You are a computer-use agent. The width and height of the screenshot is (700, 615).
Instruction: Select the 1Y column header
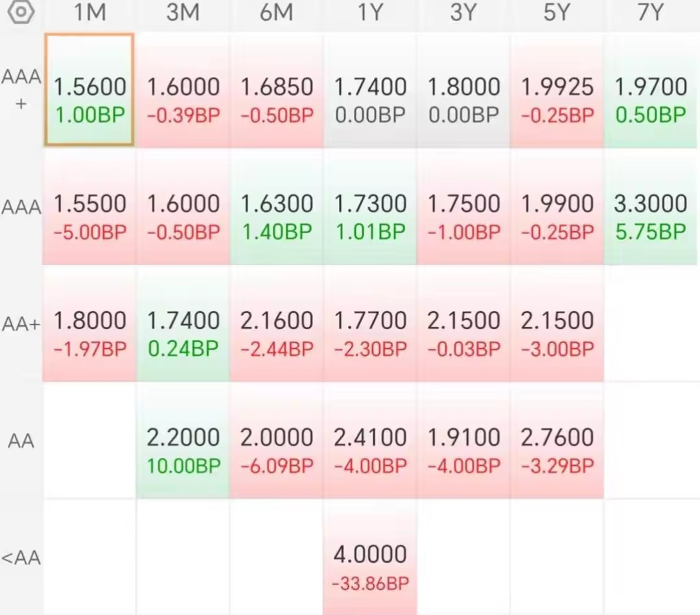click(370, 12)
